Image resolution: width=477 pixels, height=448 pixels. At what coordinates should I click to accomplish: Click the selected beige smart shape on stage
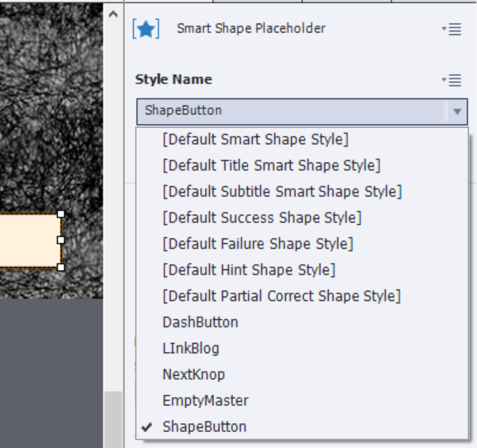coord(29,240)
